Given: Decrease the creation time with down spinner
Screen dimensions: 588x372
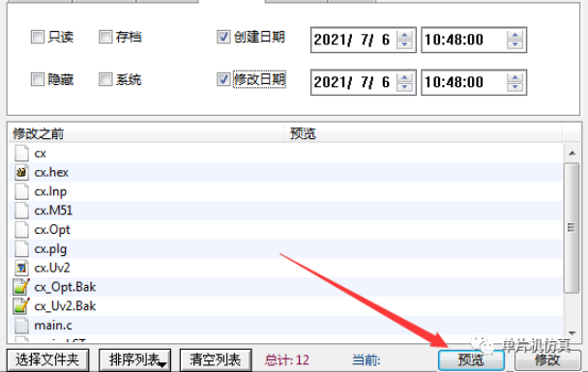Looking at the screenshot, I should pyautogui.click(x=514, y=44).
